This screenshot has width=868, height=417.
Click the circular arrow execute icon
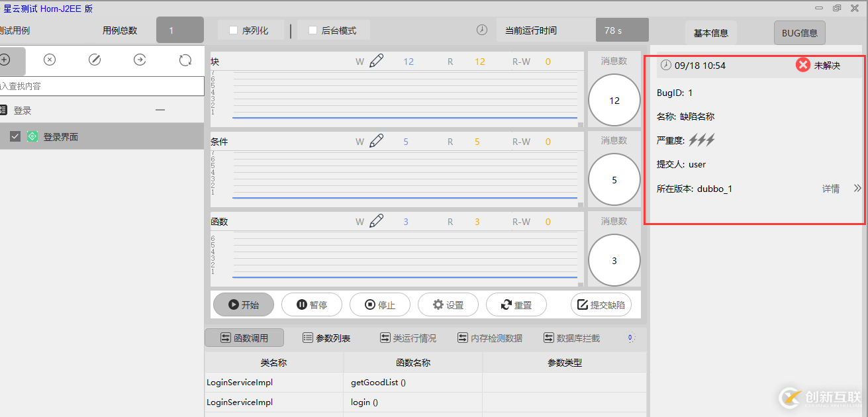point(140,60)
